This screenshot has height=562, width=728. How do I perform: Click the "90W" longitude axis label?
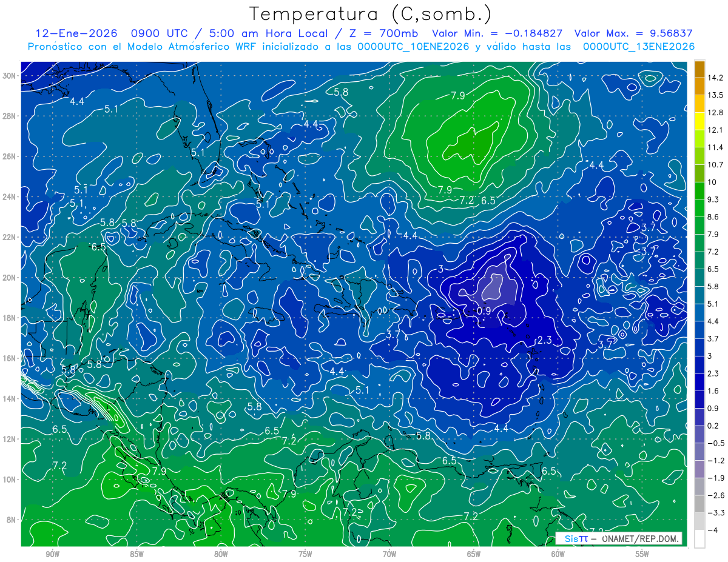coord(52,554)
